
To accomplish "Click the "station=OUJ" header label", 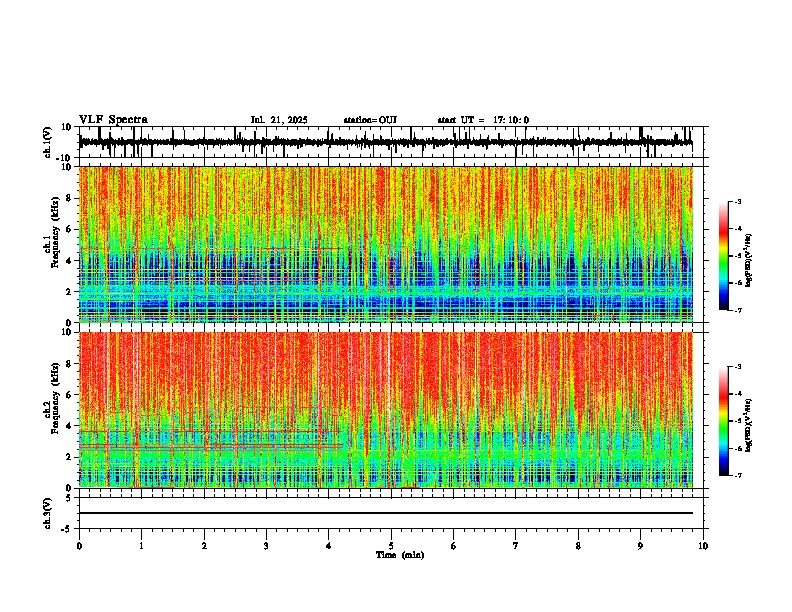I will [370, 120].
